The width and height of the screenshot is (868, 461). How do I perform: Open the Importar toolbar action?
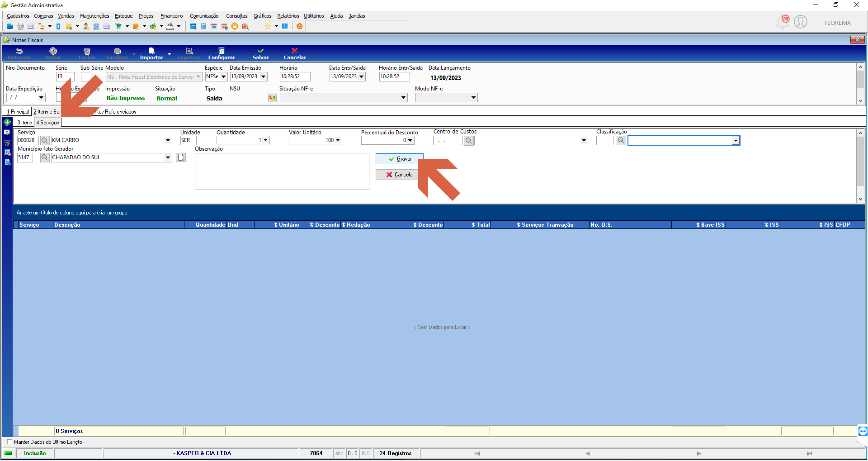151,53
